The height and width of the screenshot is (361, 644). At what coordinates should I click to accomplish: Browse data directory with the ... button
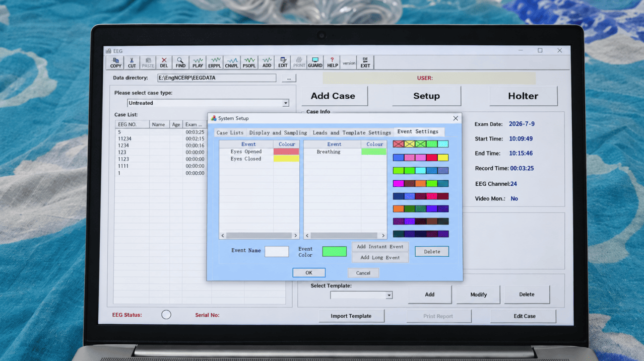pyautogui.click(x=289, y=78)
